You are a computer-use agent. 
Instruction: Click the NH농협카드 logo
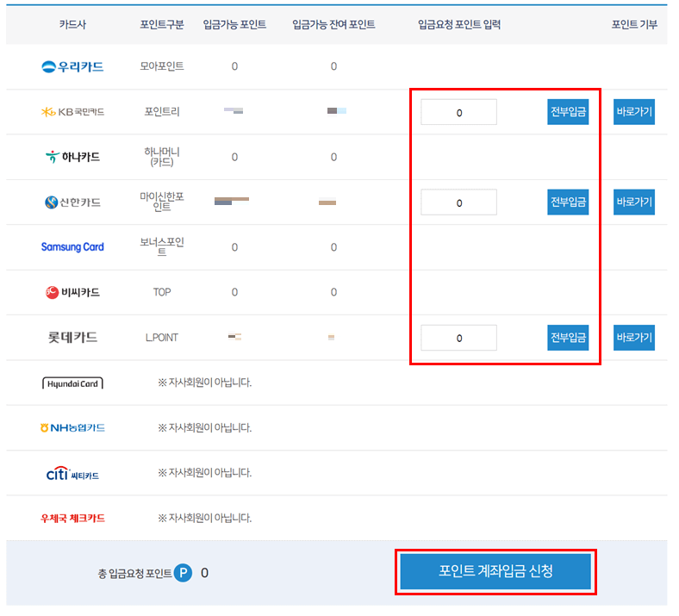click(72, 427)
